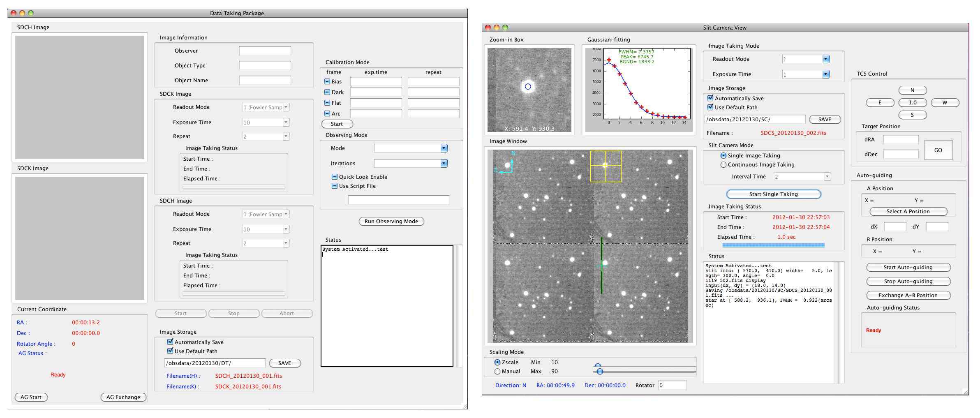Click the Bias exp.time field
Image resolution: width=980 pixels, height=418 pixels.
[x=376, y=81]
